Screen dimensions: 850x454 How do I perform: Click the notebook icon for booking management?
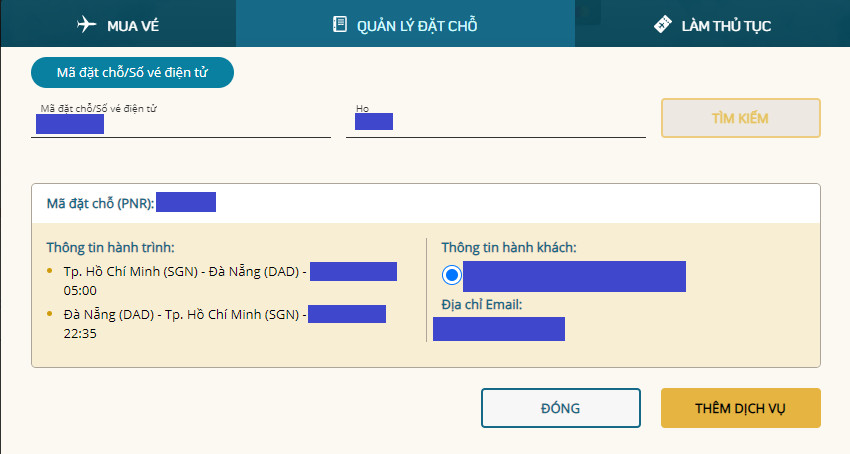click(340, 25)
